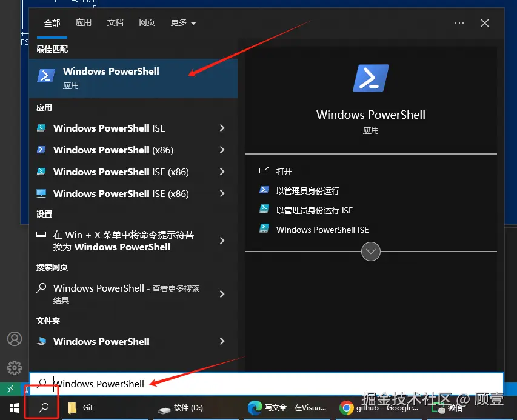The width and height of the screenshot is (517, 420).
Task: Click the PowerShell icon in best match row
Action: 46,76
